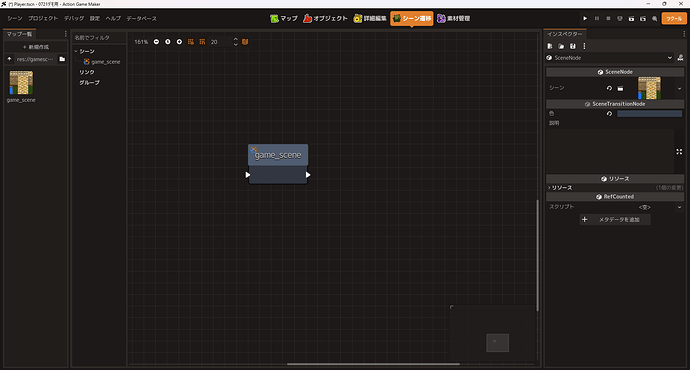Image resolution: width=690 pixels, height=370 pixels.
Task: Reset zoom with the center icon
Action: [x=168, y=42]
